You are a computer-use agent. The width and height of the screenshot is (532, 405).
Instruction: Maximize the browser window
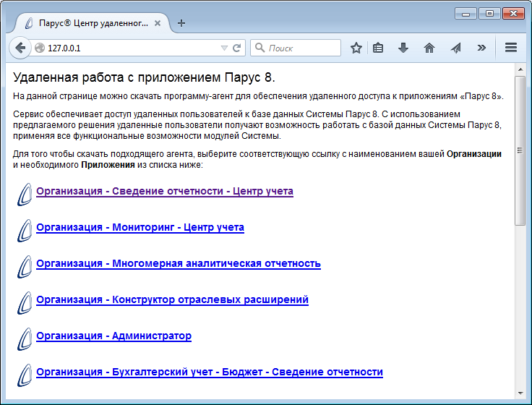pos(489,14)
